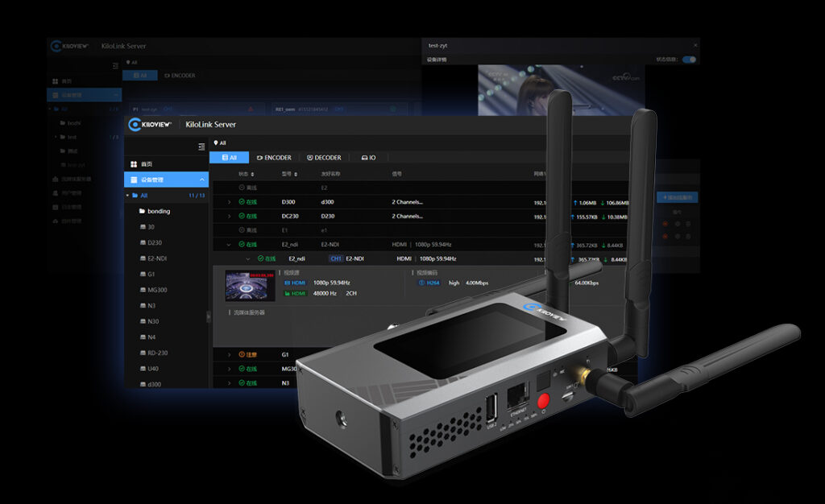Click the offline status icon for E1 row
This screenshot has width=825, height=504.
[x=242, y=230]
